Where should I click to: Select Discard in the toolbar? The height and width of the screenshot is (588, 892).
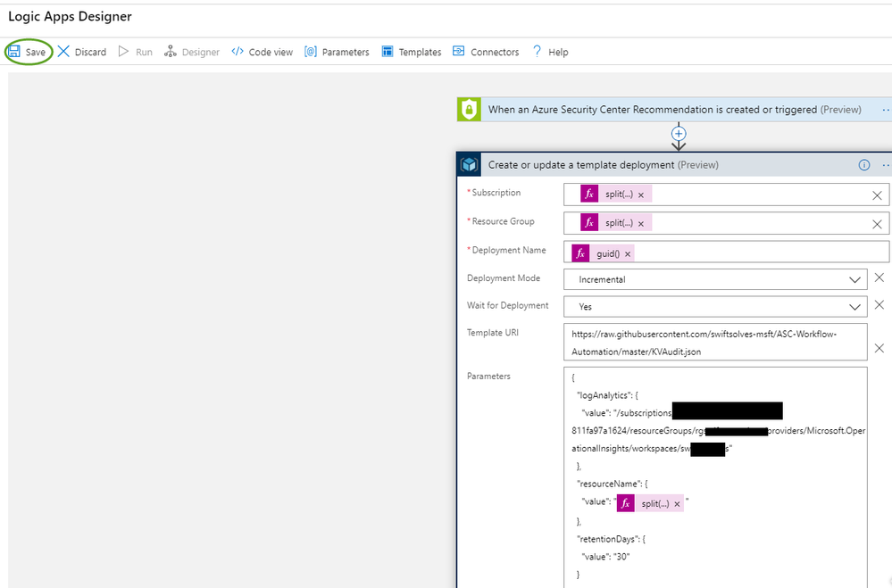[90, 53]
